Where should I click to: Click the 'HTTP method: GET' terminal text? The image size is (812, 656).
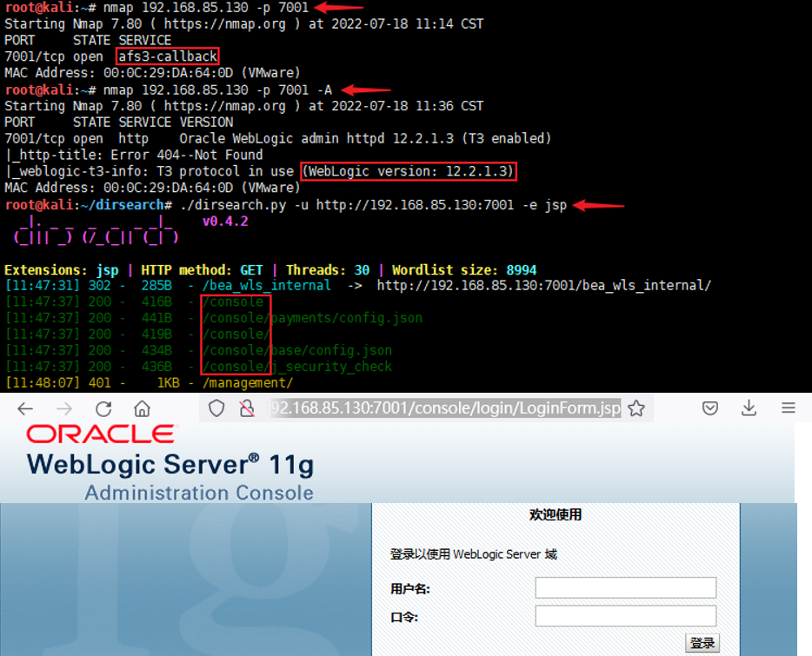[x=202, y=269]
